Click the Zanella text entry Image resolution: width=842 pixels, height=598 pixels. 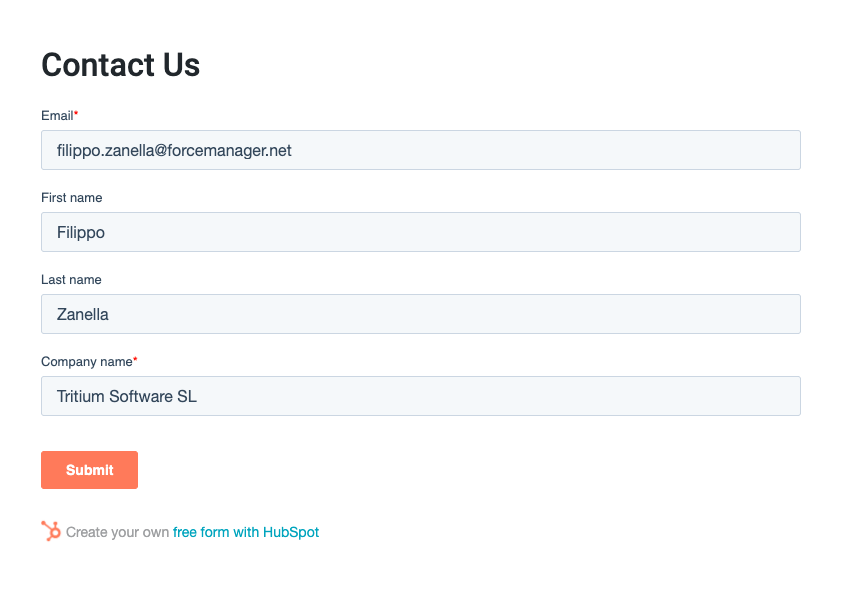pos(83,314)
